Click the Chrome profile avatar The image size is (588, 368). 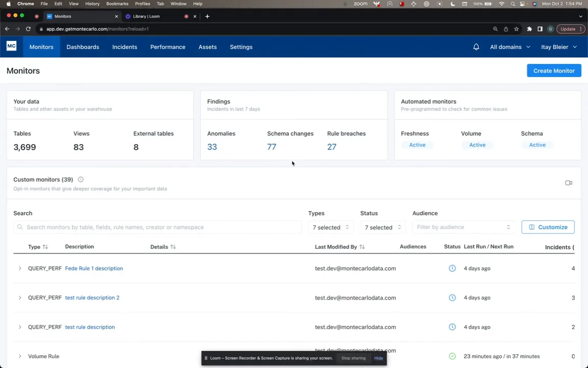pyautogui.click(x=551, y=29)
